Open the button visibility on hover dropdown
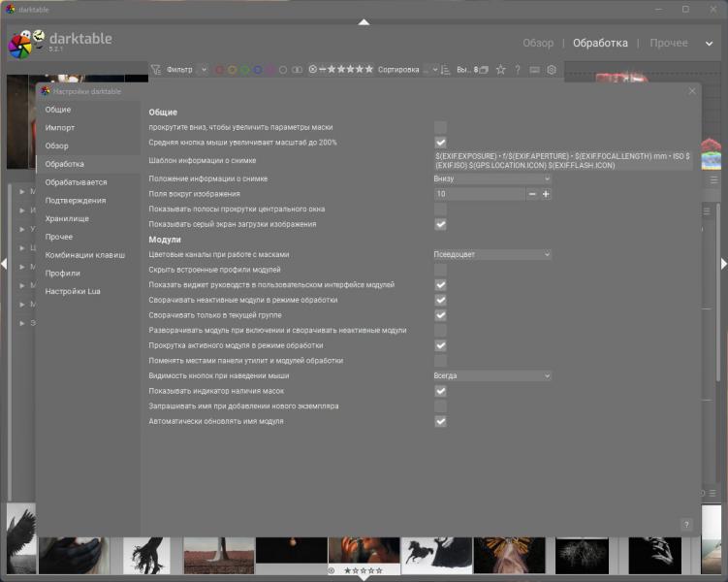Viewport: 728px width, 582px height. [491, 375]
